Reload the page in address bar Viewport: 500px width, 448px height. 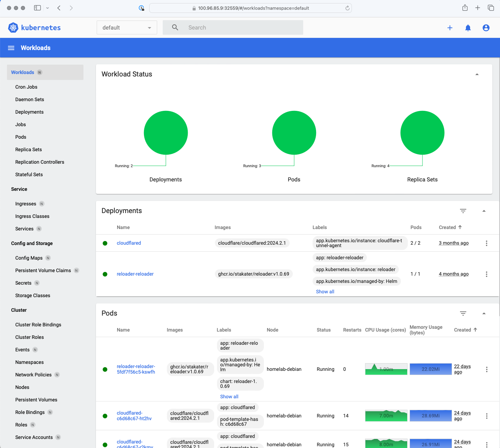point(347,8)
